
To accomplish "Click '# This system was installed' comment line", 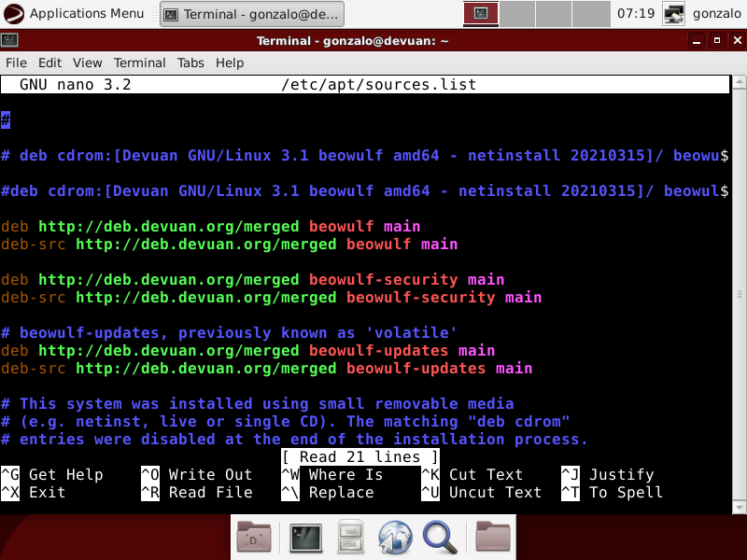I will [x=258, y=404].
